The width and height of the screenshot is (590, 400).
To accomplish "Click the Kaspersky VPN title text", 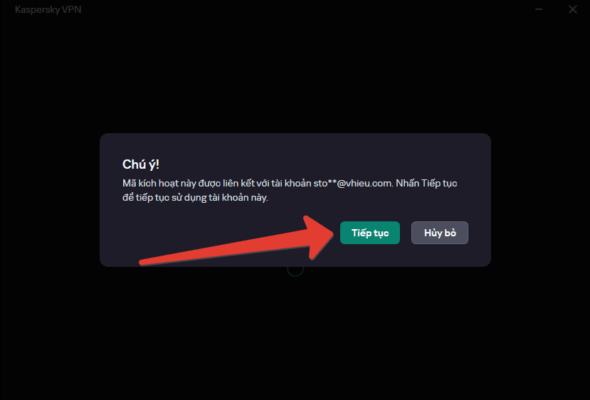I will [x=48, y=9].
